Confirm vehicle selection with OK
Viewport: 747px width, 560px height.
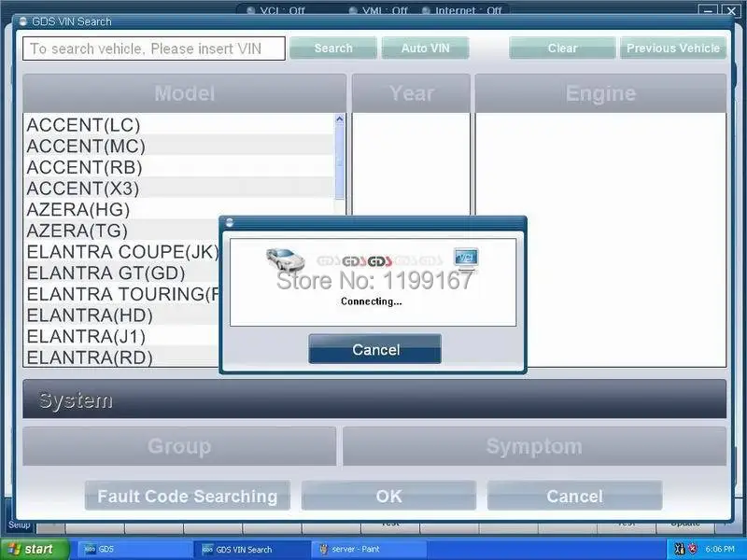pos(388,496)
